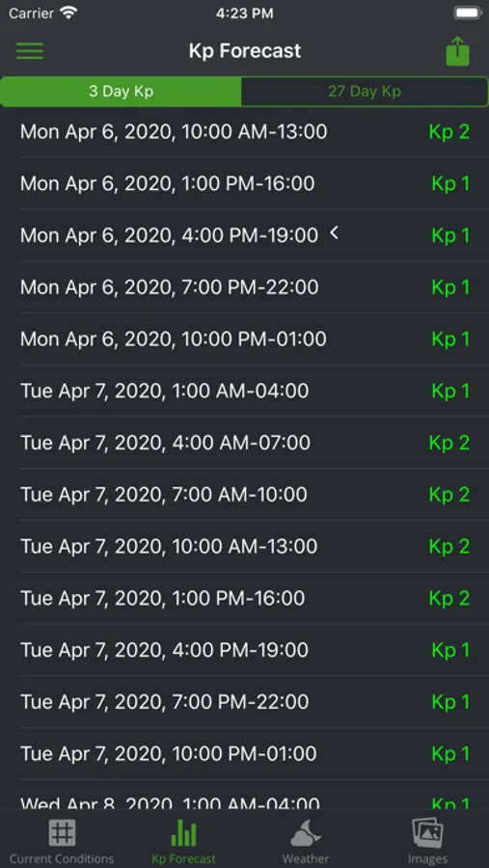This screenshot has height=868, width=489.
Task: Select Mon Apr 6 1:00 PM-16:00 row
Action: click(x=244, y=183)
